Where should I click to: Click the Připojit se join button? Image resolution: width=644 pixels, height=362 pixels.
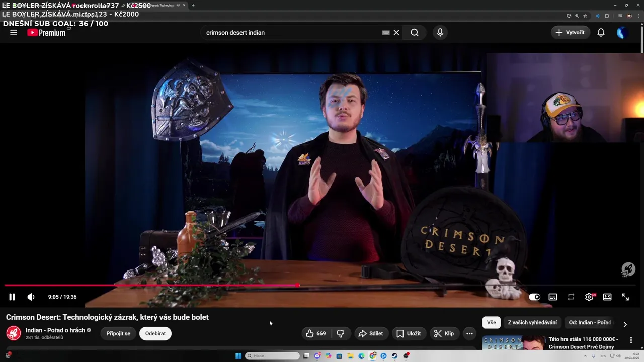(118, 333)
